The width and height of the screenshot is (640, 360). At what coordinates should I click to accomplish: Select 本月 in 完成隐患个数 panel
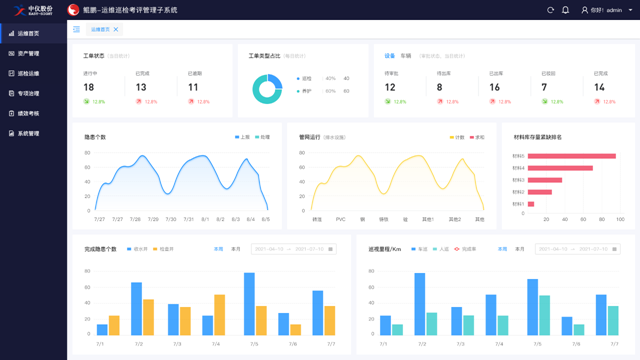[236, 249]
